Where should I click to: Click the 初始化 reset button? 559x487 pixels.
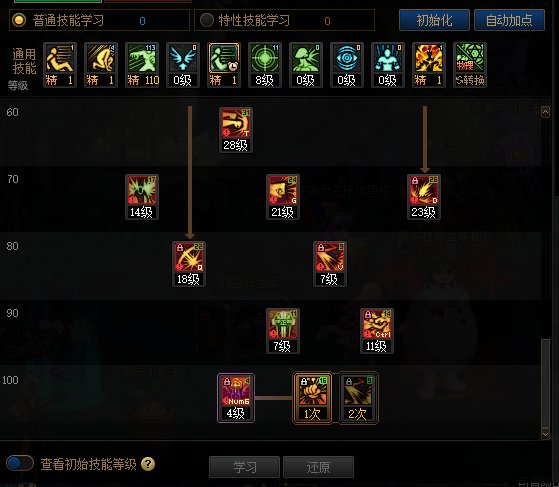tap(434, 20)
